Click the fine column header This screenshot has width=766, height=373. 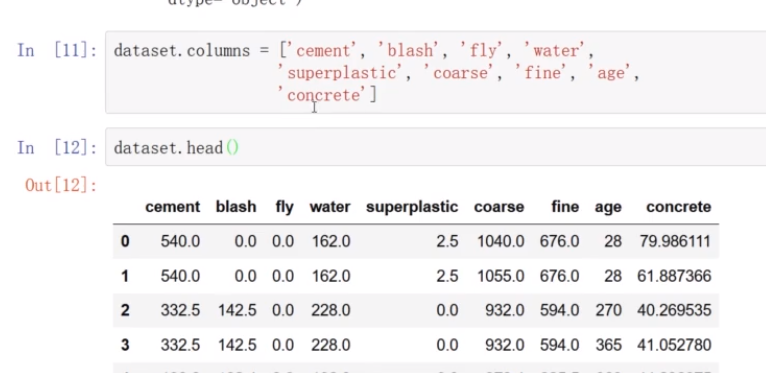(565, 207)
